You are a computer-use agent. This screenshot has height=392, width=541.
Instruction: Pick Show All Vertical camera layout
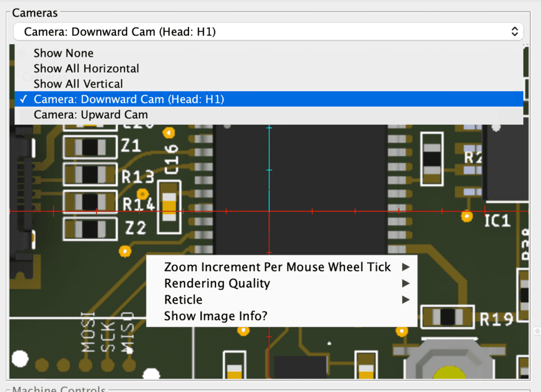tap(268, 84)
